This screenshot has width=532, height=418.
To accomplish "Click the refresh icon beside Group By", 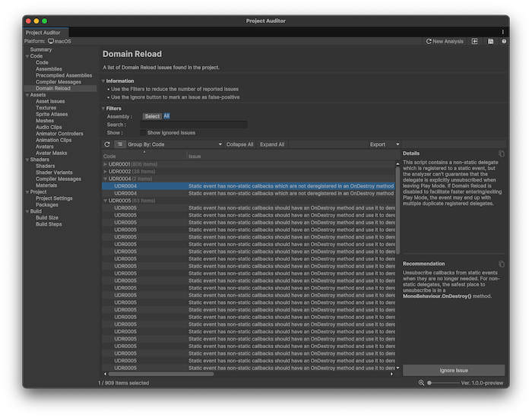I will tap(107, 144).
